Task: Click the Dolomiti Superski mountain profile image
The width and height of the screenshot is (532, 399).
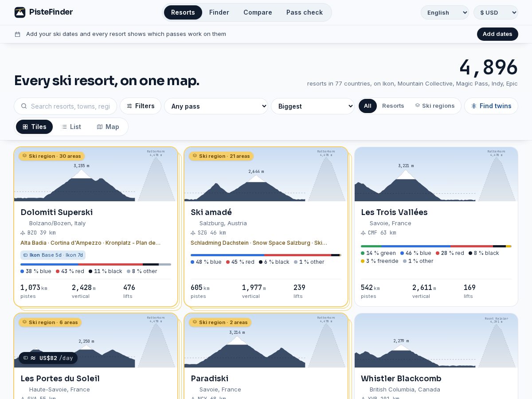Action: 96,174
